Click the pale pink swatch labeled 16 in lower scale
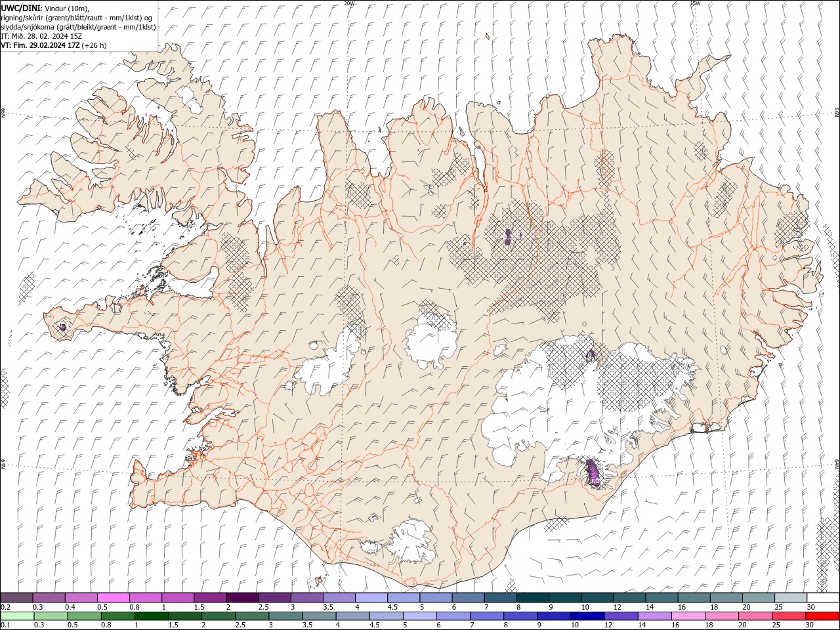 688,616
